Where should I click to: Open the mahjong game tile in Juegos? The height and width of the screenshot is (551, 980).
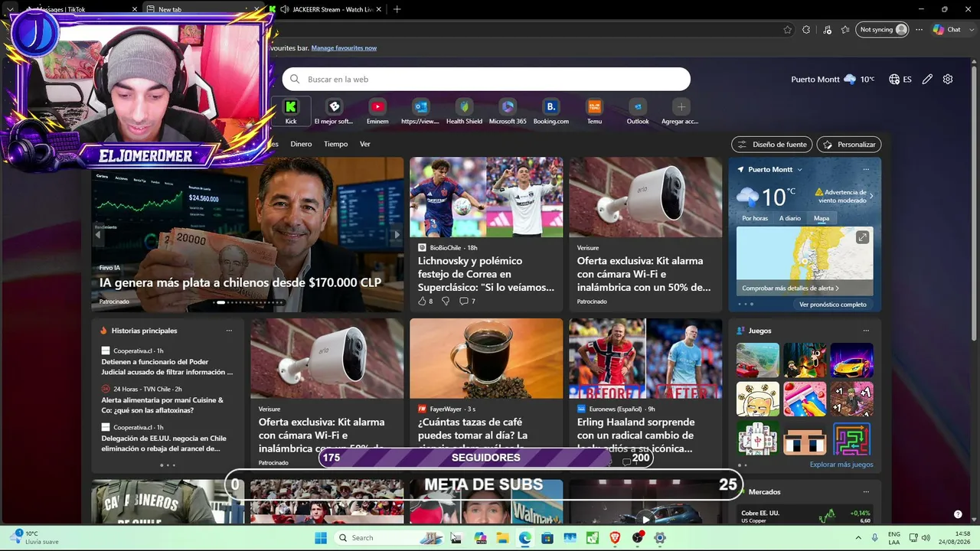tap(758, 439)
